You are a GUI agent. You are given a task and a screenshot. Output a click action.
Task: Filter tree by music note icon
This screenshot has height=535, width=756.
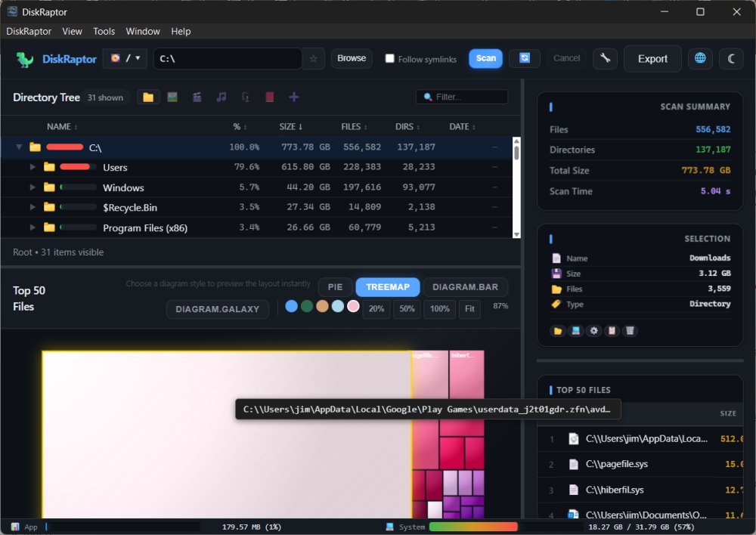click(222, 97)
